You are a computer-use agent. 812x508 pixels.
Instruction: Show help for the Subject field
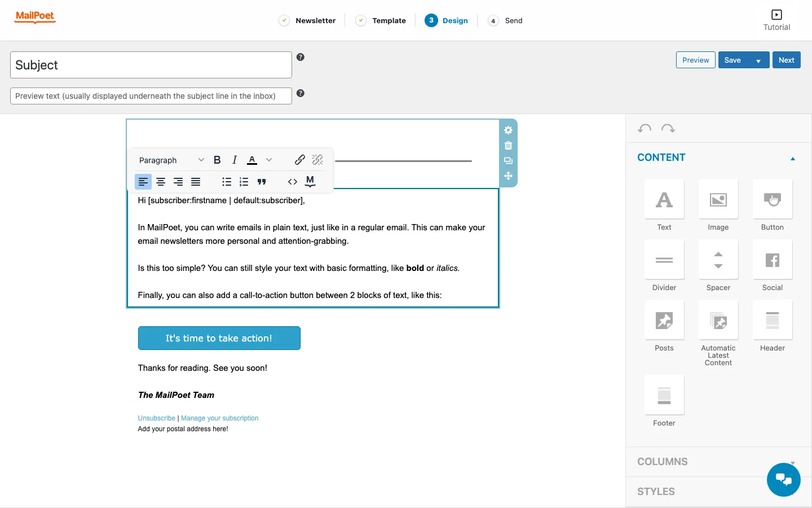tap(301, 57)
